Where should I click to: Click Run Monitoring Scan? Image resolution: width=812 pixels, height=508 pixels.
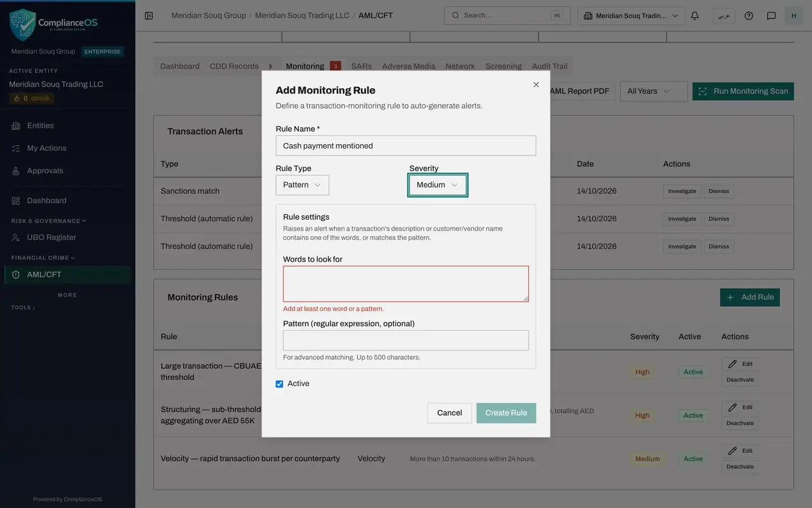point(743,91)
